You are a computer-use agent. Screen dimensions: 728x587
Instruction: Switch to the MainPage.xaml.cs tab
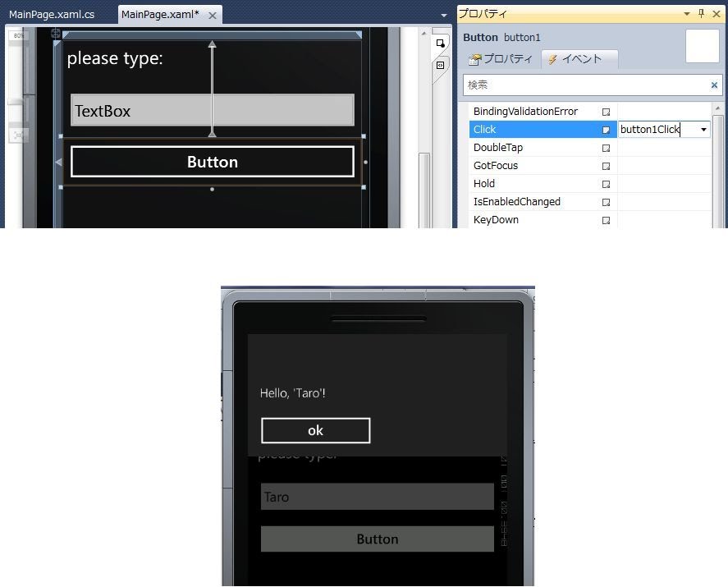[x=52, y=15]
